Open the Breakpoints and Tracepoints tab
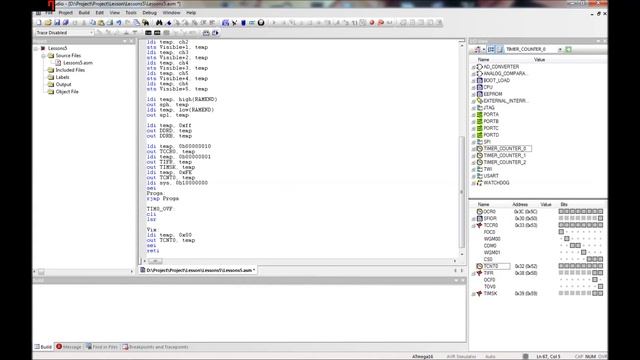The image size is (640, 360). pos(155,347)
